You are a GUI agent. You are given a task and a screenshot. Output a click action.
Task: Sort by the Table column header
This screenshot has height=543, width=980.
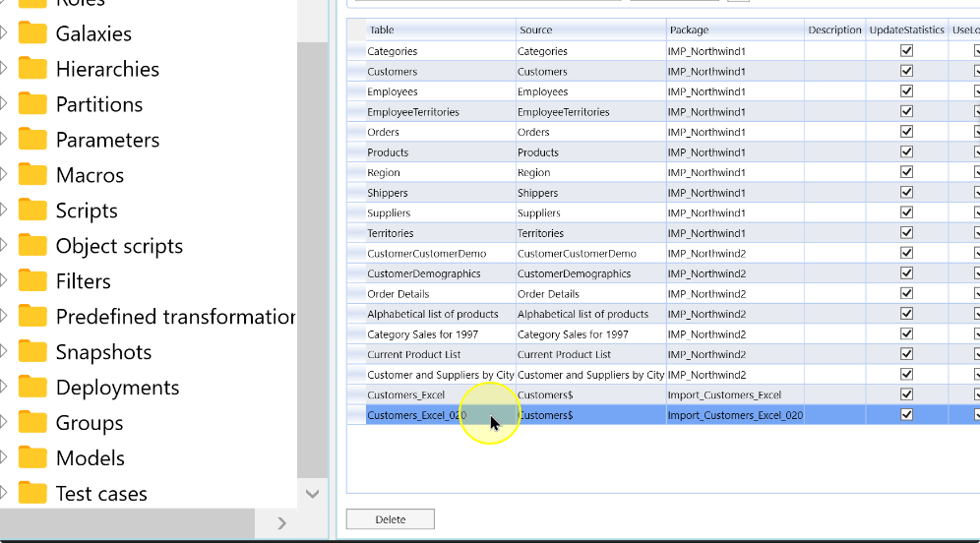[441, 30]
